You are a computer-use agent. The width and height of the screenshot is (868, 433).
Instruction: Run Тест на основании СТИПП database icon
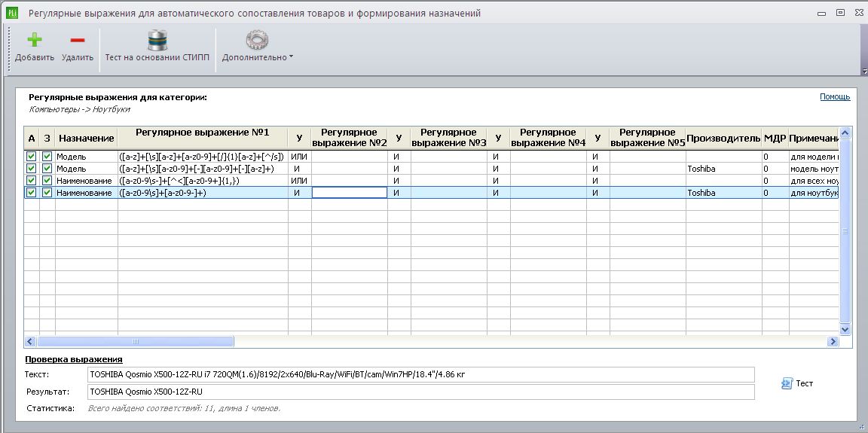157,41
